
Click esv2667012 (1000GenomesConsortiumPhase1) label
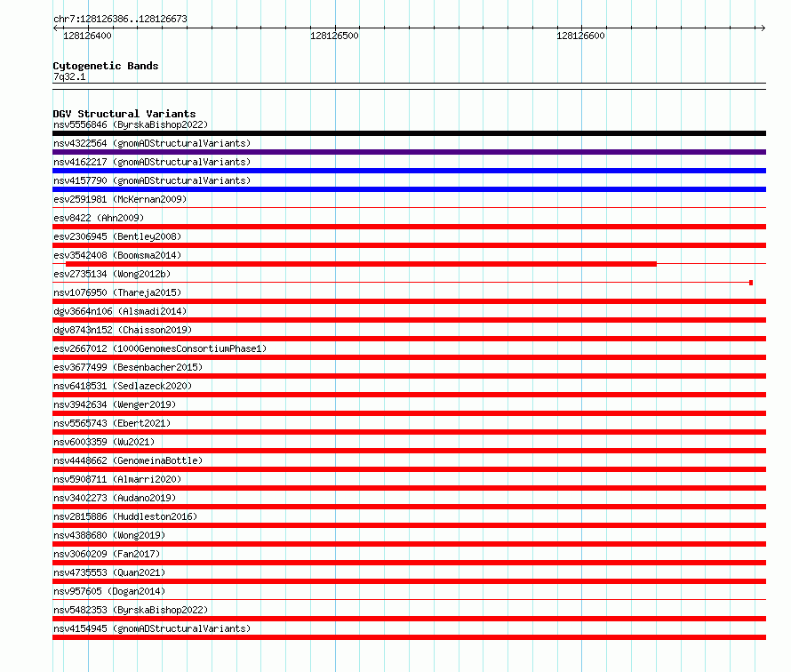pyautogui.click(x=160, y=348)
